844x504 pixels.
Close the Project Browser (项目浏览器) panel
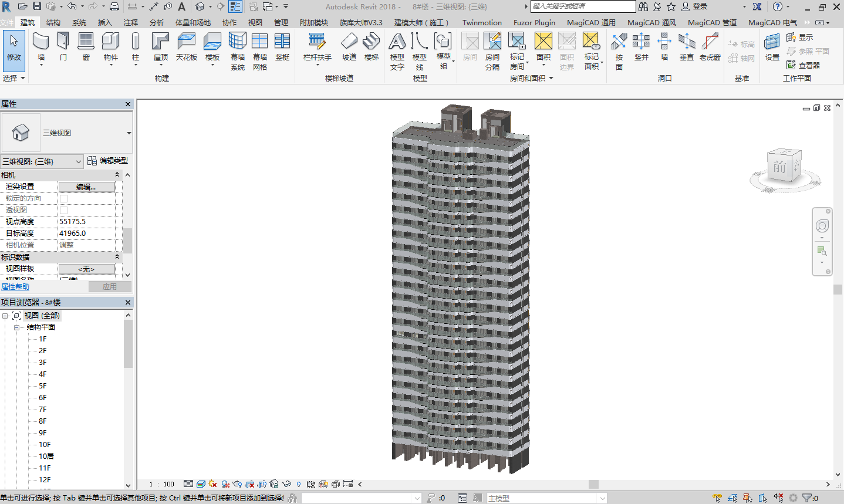[x=128, y=302]
